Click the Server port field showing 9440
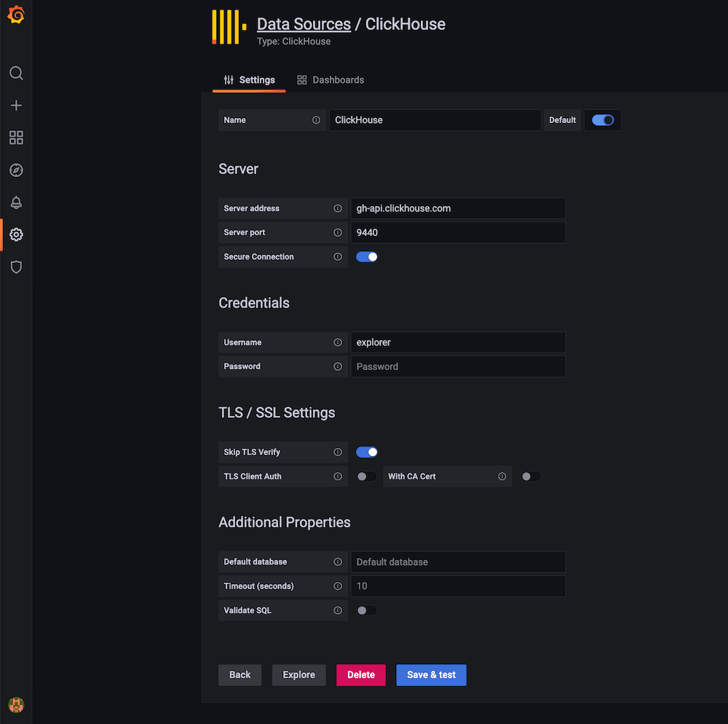This screenshot has width=728, height=724. click(458, 232)
